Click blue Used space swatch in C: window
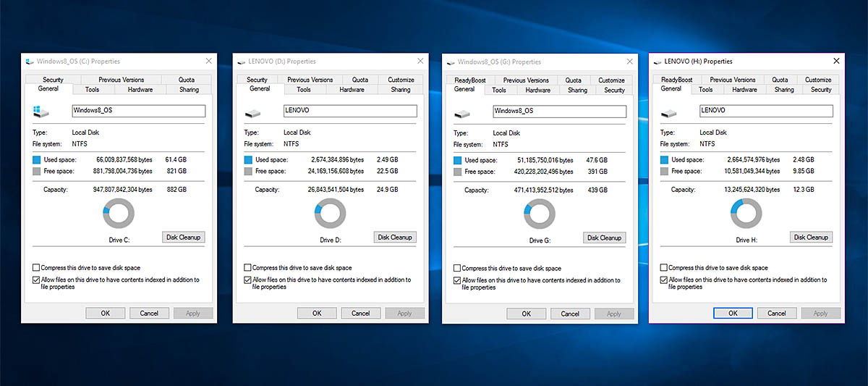 38,160
